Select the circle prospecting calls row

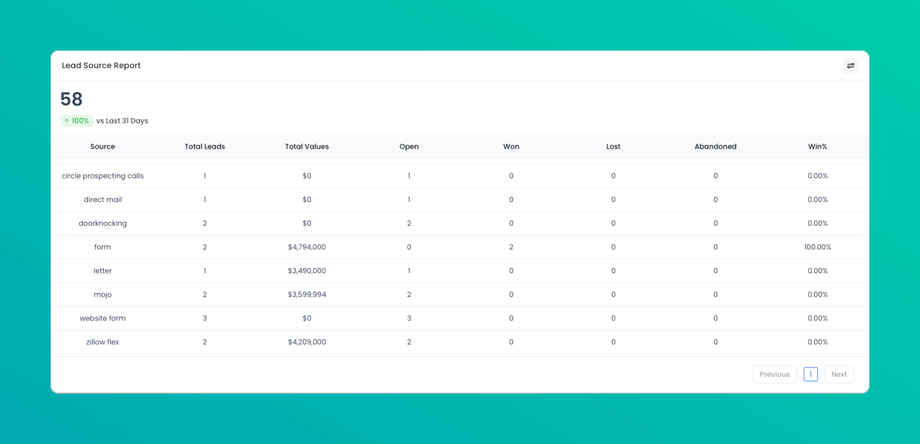point(460,176)
